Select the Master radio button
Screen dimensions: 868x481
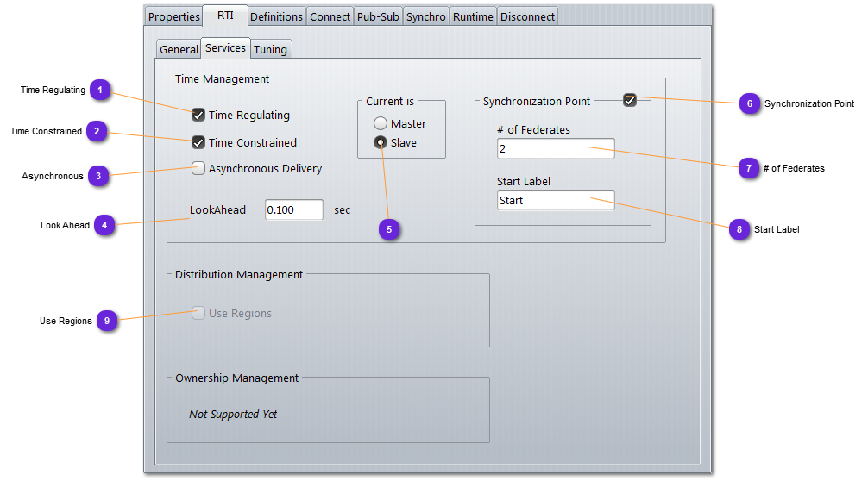381,123
